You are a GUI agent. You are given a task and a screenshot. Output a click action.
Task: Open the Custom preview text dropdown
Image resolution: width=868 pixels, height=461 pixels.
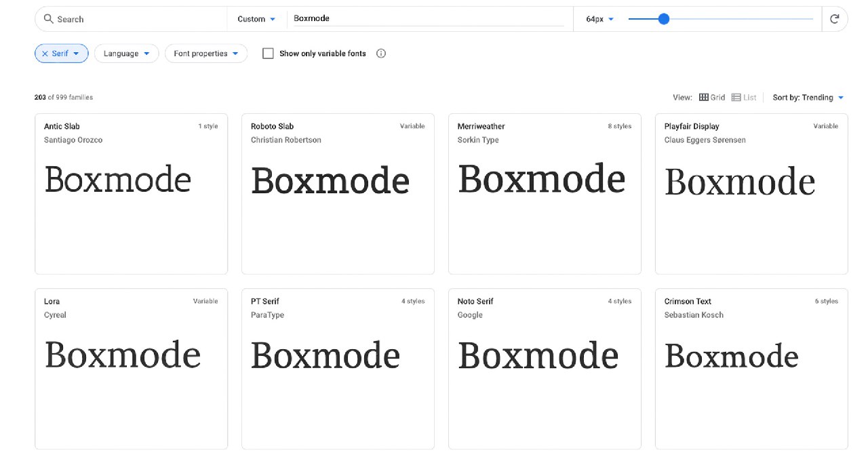tap(256, 19)
